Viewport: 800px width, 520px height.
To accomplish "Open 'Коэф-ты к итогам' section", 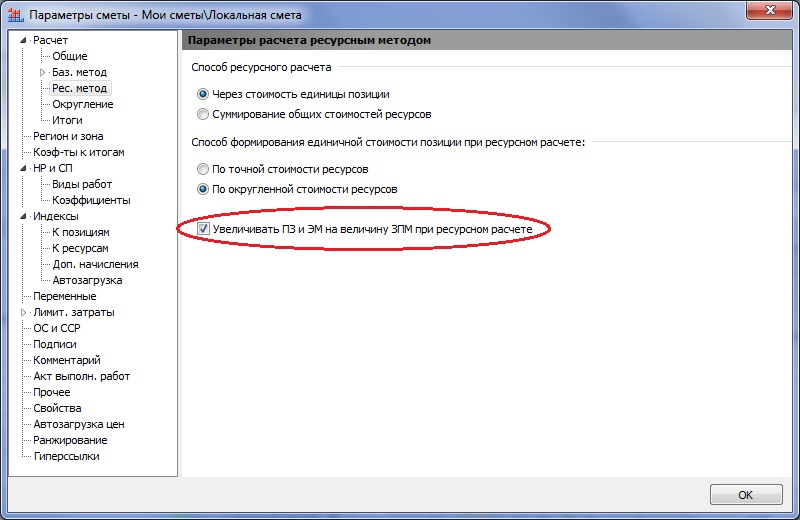I will pyautogui.click(x=79, y=152).
